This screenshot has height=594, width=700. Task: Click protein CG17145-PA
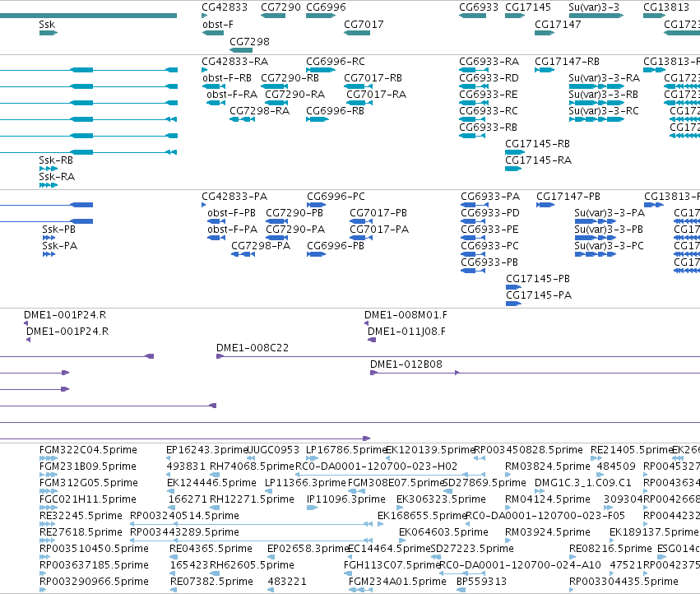click(539, 295)
